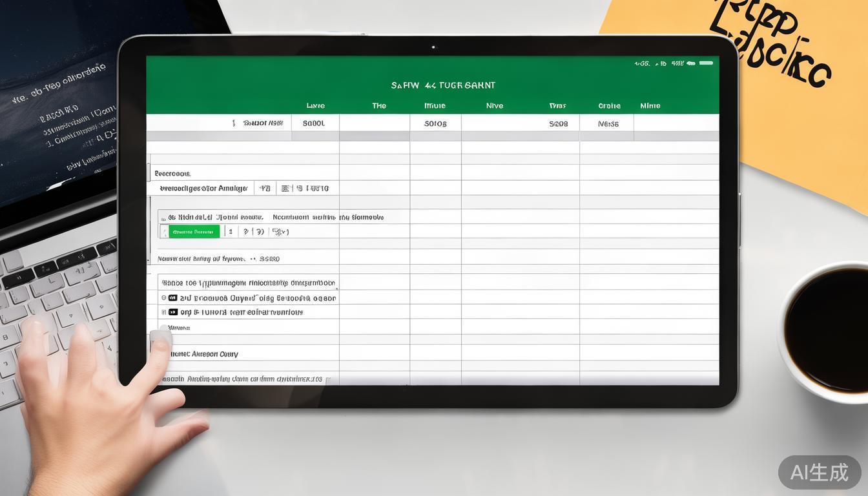
Task: Select the 'Nive' column header tab
Action: pyautogui.click(x=494, y=106)
